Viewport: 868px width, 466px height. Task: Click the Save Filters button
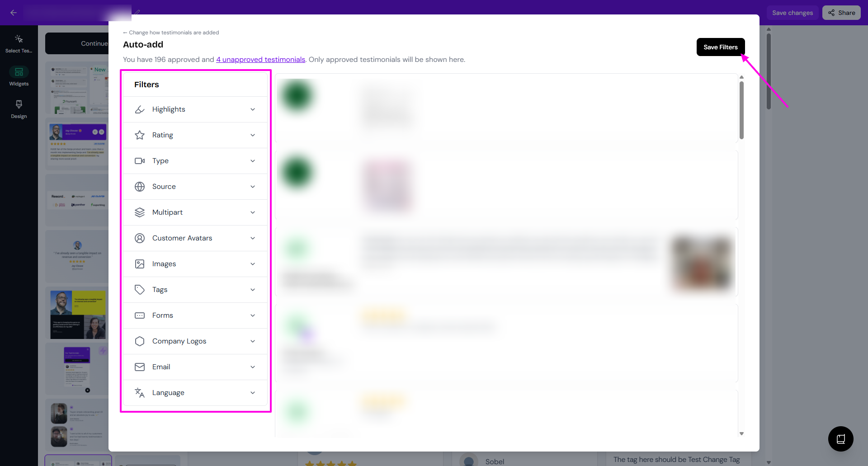pos(720,47)
